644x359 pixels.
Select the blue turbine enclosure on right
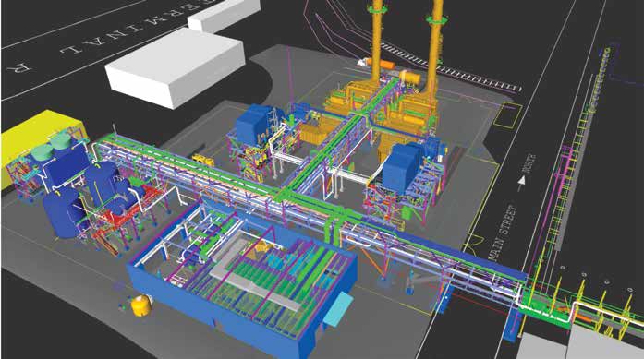(404, 166)
